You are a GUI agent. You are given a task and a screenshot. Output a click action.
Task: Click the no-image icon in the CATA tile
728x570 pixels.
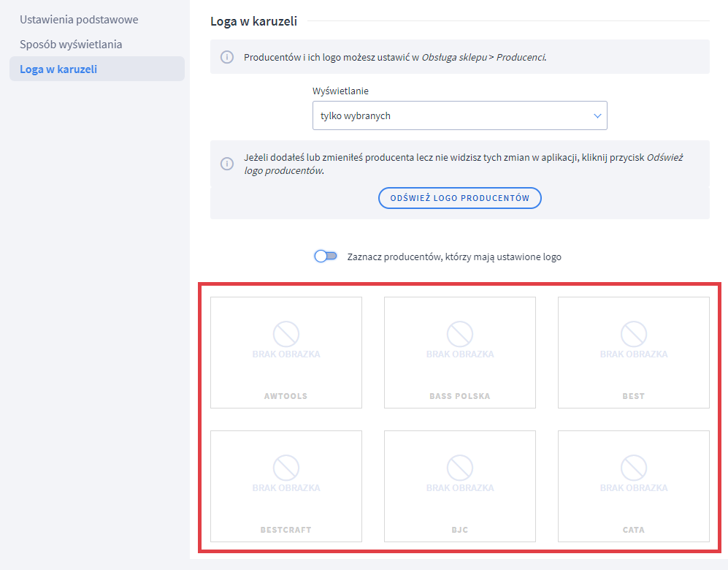634,468
